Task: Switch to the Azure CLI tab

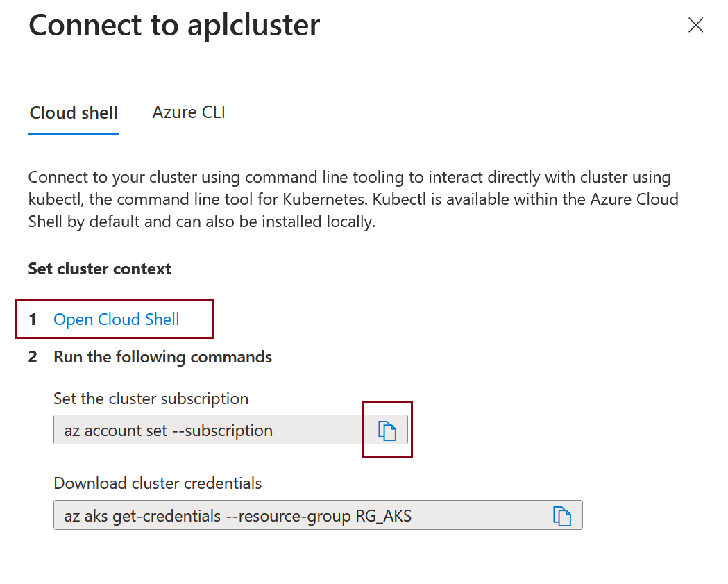Action: tap(188, 112)
